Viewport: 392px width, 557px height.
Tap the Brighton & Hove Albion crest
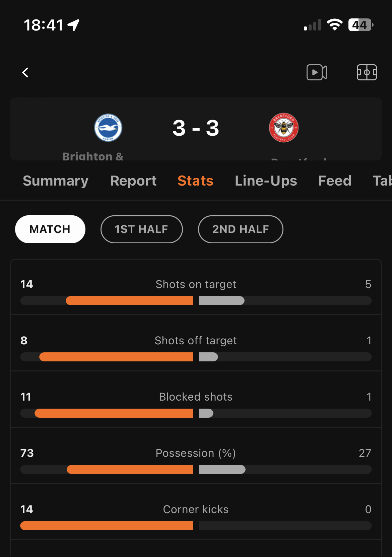108,128
